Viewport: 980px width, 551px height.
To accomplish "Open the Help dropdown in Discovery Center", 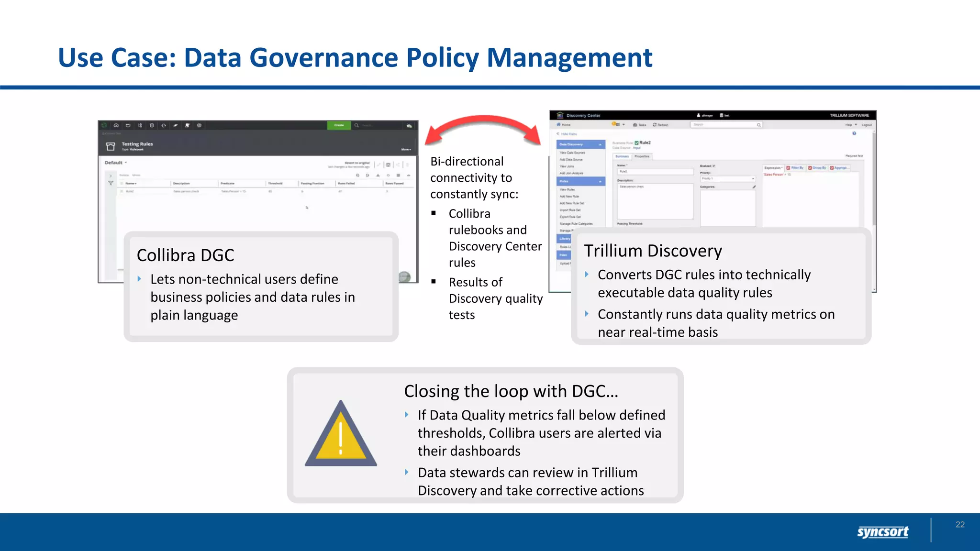I will [851, 125].
